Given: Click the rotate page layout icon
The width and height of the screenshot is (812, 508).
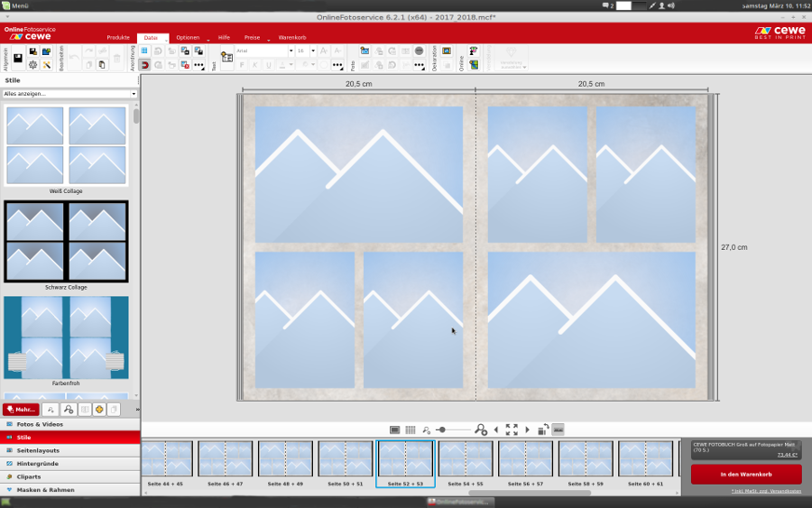Looking at the screenshot, I should pyautogui.click(x=543, y=429).
